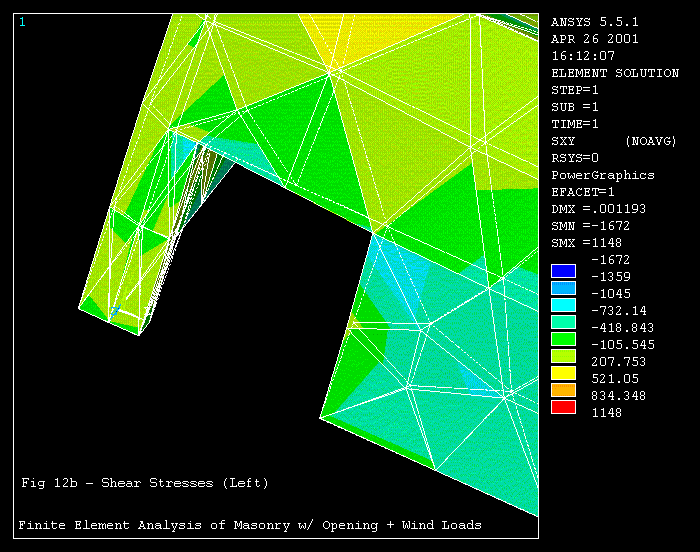Click the Fig 12b Shear Stresses caption
Image resolution: width=700 pixels, height=552 pixels.
point(145,483)
